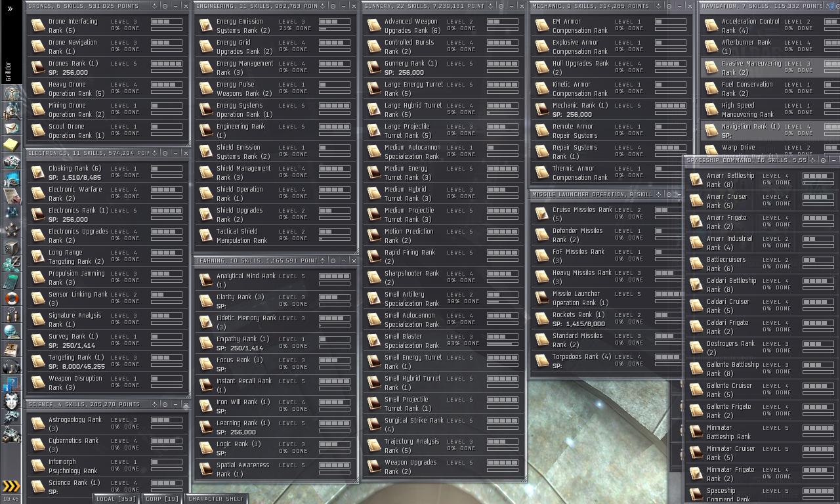Select the Shield Management skill row
Image resolution: width=840 pixels, height=504 pixels.
[x=274, y=173]
